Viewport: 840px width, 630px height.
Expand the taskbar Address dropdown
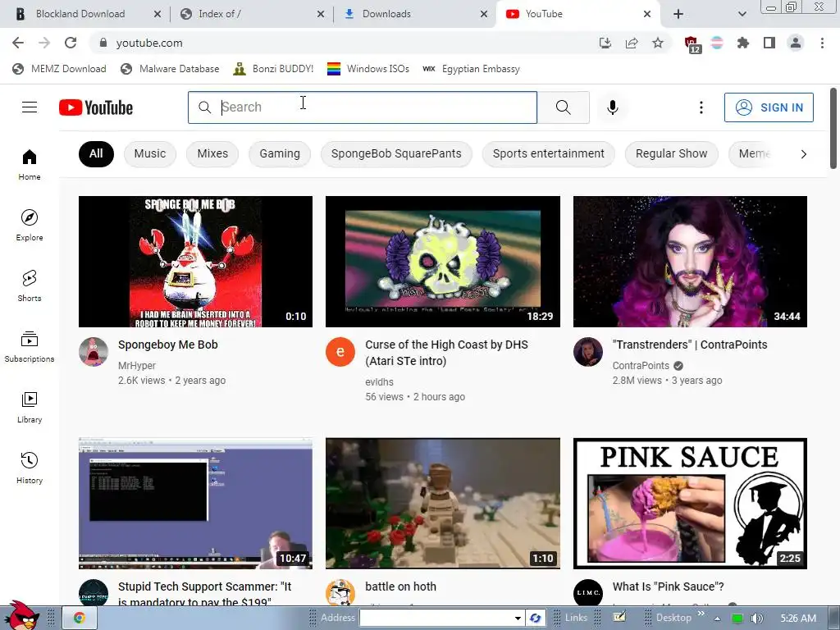tap(518, 618)
